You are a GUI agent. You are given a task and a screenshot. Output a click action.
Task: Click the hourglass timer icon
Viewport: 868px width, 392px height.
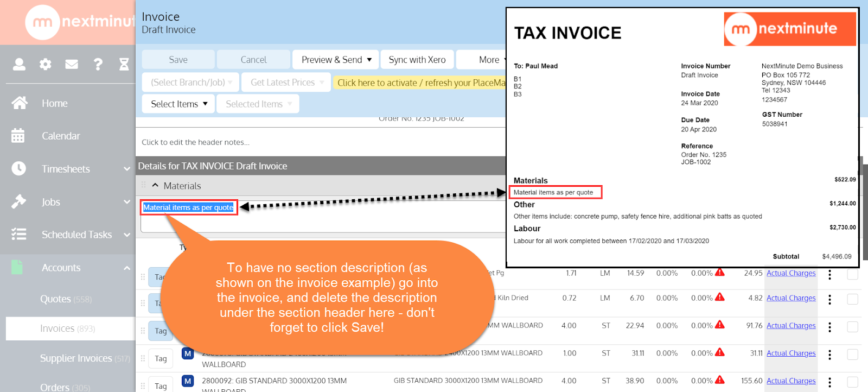tap(124, 65)
